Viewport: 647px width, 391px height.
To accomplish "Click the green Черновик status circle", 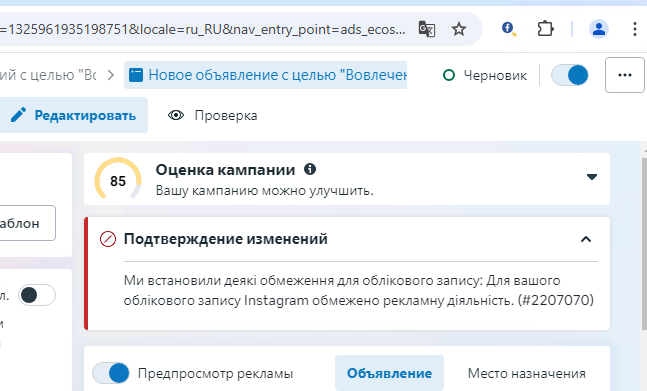I will pyautogui.click(x=449, y=75).
